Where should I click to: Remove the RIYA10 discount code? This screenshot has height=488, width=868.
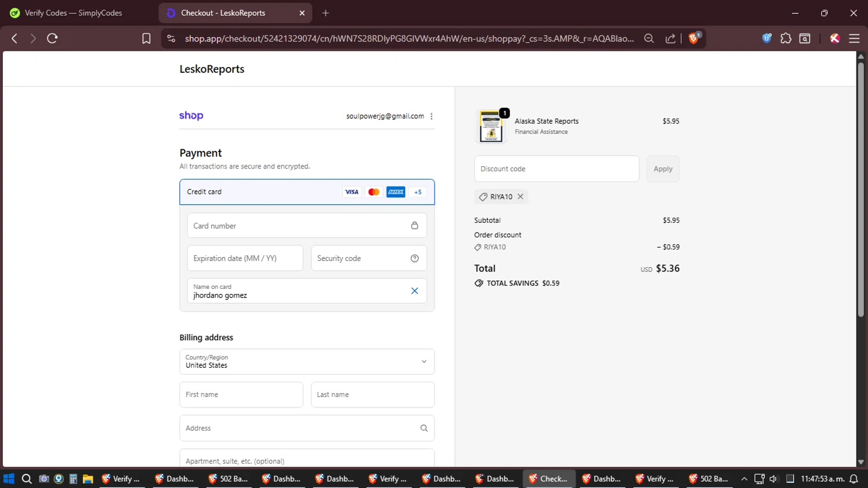[521, 197]
